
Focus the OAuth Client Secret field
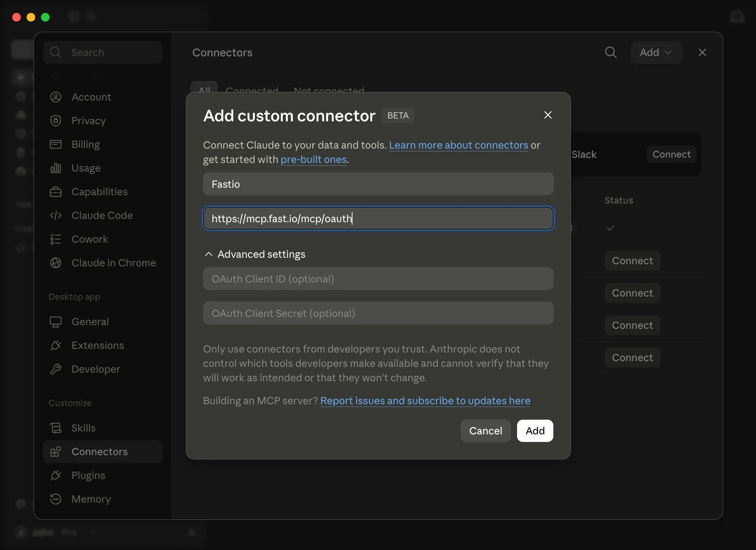pos(378,313)
